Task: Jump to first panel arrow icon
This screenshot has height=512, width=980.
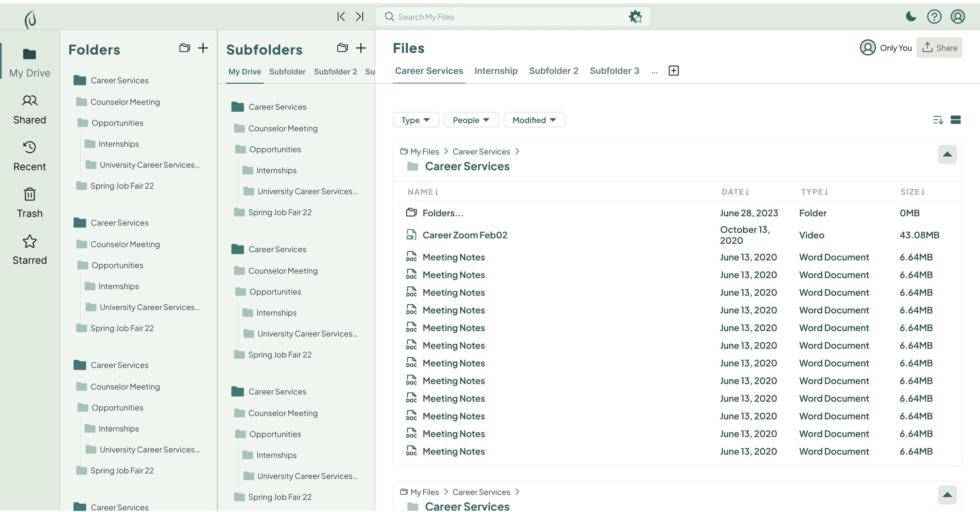Action: pyautogui.click(x=341, y=16)
